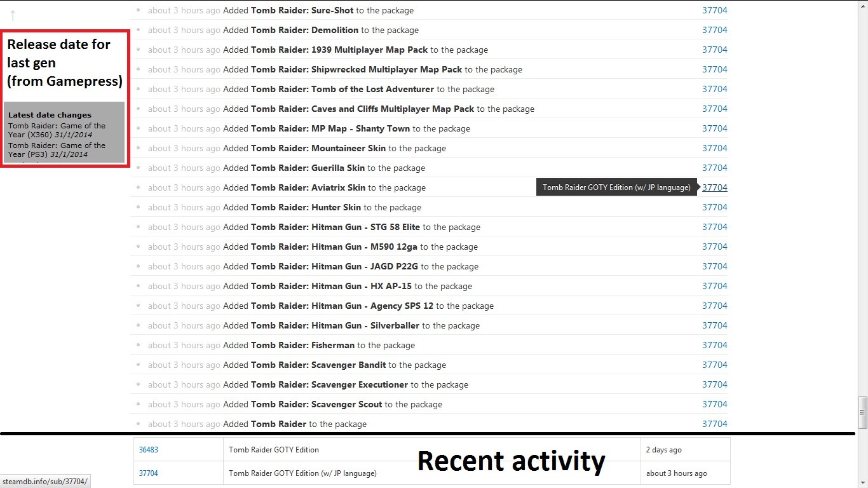Viewport: 868px width, 488px height.
Task: Open package 36483 in the recent activity table
Action: pos(149,450)
